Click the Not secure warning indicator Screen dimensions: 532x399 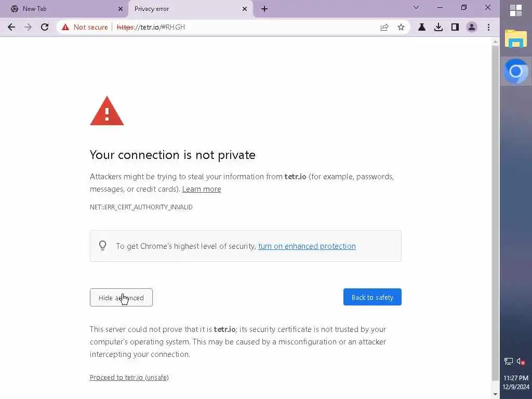pyautogui.click(x=85, y=27)
